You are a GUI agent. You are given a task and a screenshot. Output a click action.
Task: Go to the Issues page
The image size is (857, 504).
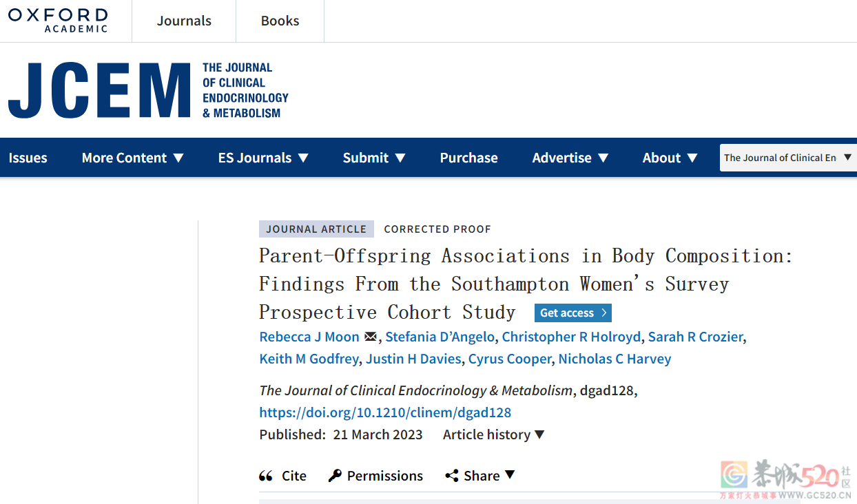pos(28,158)
